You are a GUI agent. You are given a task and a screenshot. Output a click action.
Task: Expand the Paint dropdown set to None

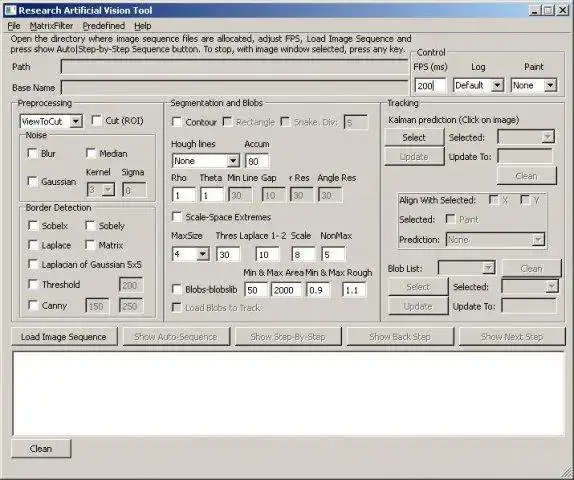[534, 86]
